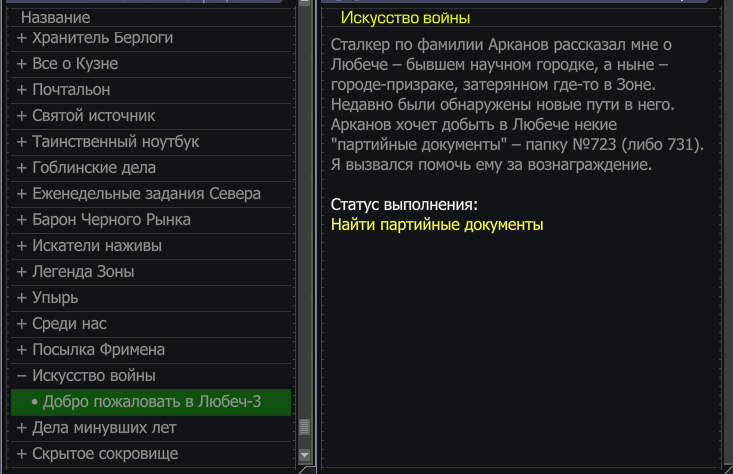733x474 pixels.
Task: Expand the Почтальон quest
Action: coord(22,90)
